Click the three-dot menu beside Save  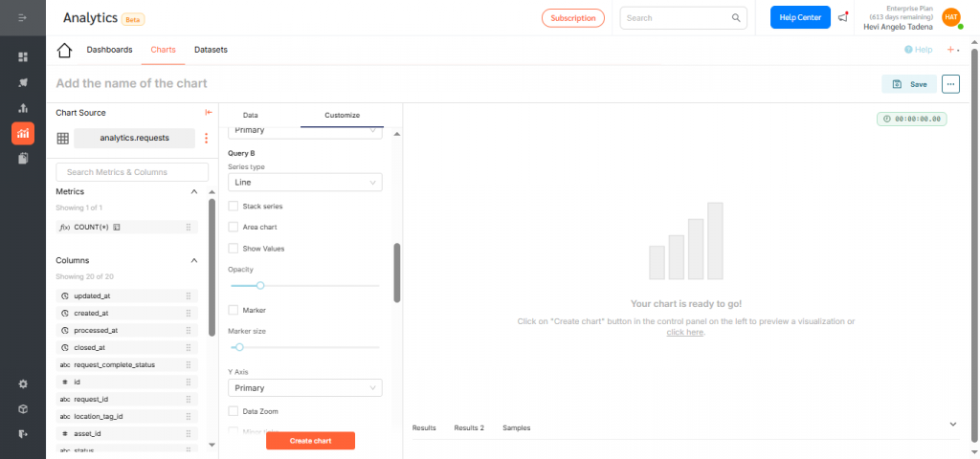point(950,84)
